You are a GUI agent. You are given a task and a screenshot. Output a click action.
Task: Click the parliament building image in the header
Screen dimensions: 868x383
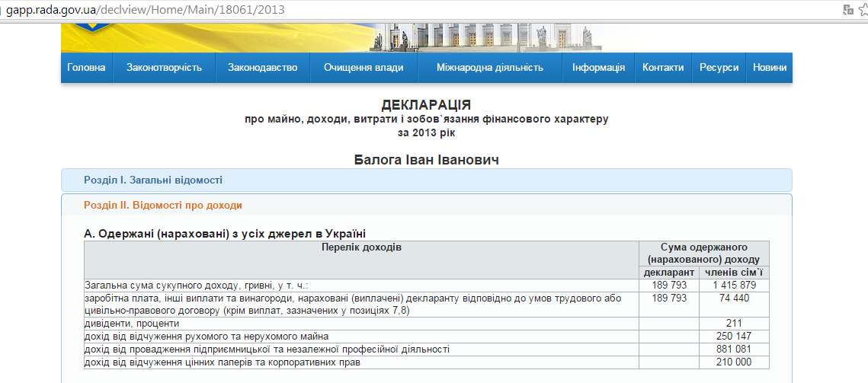coord(488,37)
